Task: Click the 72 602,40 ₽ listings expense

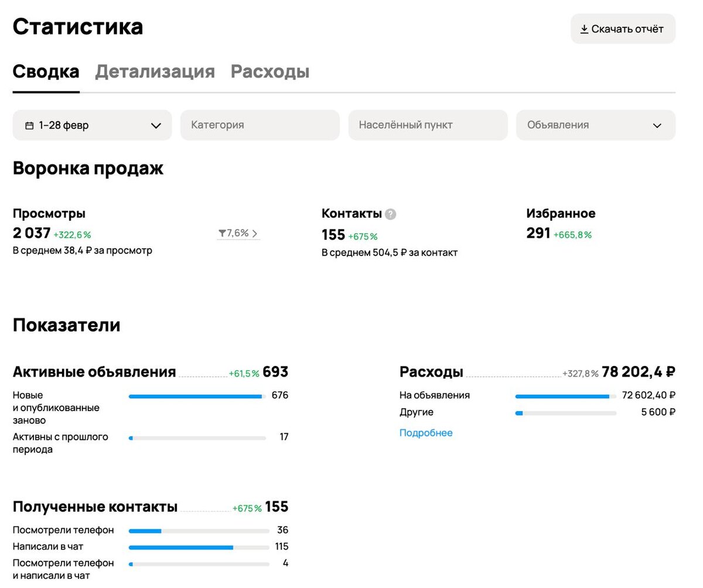Action: tap(649, 395)
